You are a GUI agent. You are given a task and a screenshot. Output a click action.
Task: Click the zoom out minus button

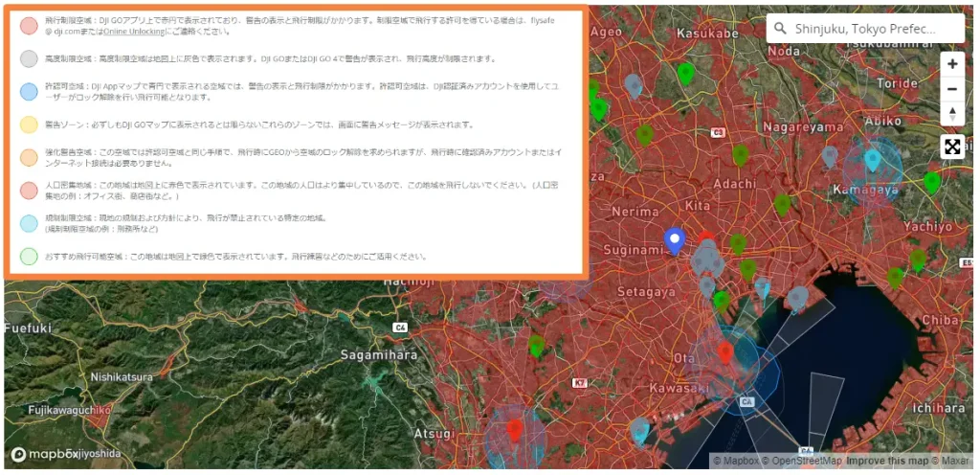pos(951,89)
